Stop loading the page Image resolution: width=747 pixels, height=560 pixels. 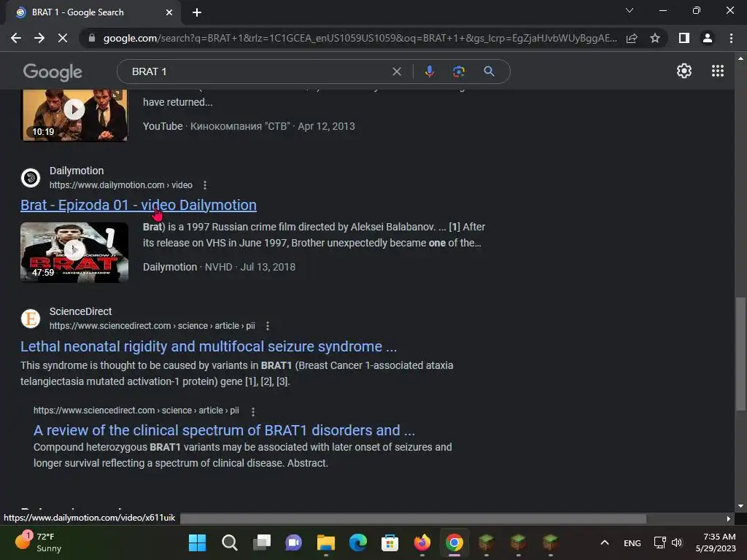tap(63, 38)
